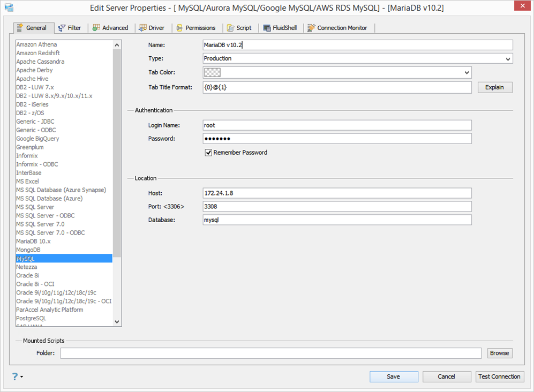This screenshot has width=534, height=392.
Task: Switch to the General tab
Action: [x=33, y=28]
